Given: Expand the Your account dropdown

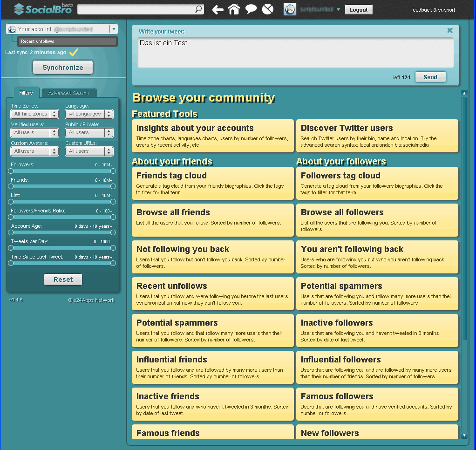Looking at the screenshot, I should 113,29.
